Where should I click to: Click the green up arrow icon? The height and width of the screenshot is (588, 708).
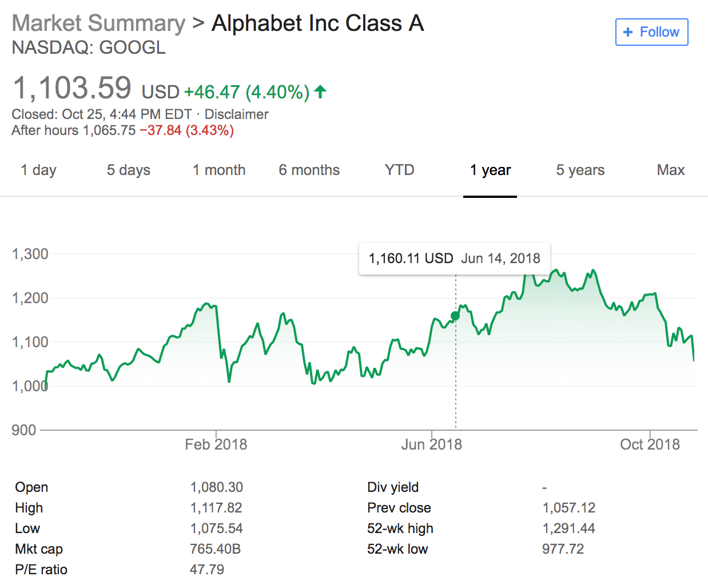click(320, 92)
